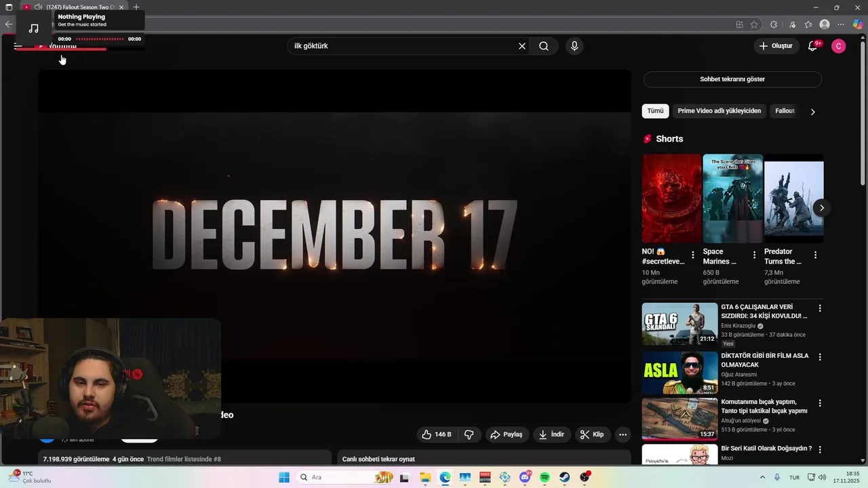Image resolution: width=868 pixels, height=488 pixels.
Task: Open options menu for NO! secretlevel Short
Action: (x=693, y=256)
